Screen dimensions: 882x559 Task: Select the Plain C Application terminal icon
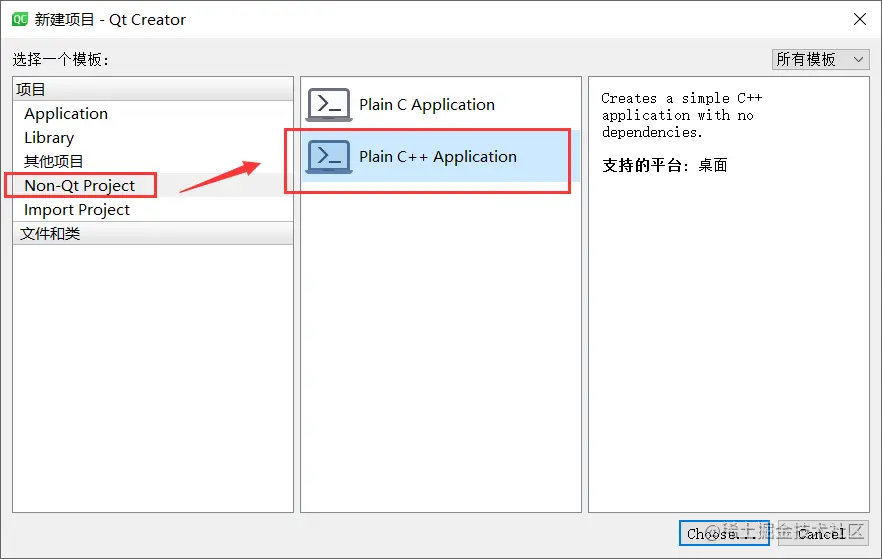pyautogui.click(x=329, y=105)
